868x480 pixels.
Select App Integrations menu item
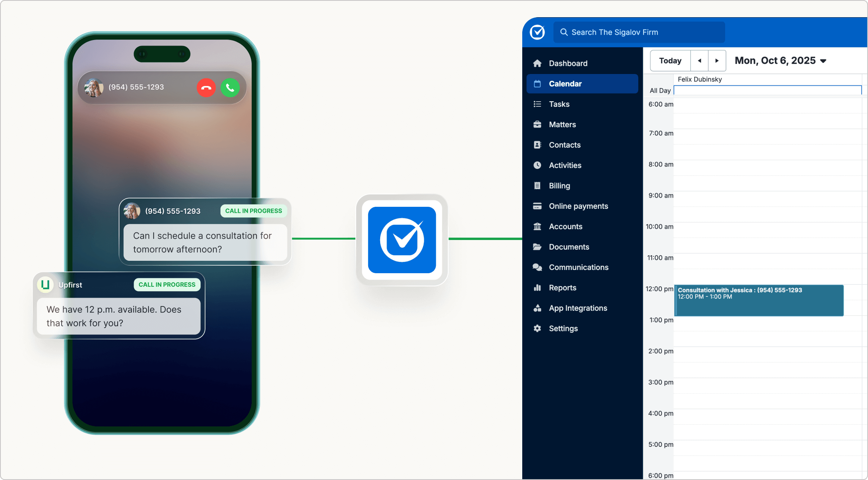click(578, 308)
